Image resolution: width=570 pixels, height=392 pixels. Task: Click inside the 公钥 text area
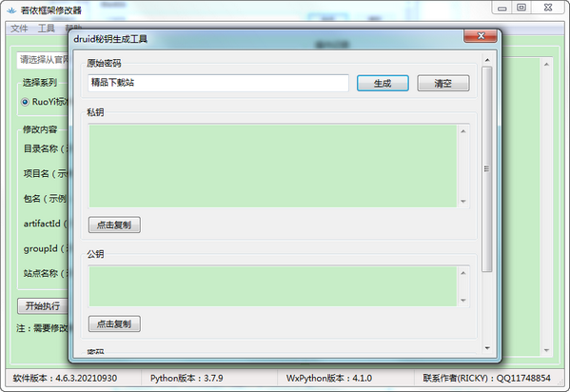(x=273, y=286)
